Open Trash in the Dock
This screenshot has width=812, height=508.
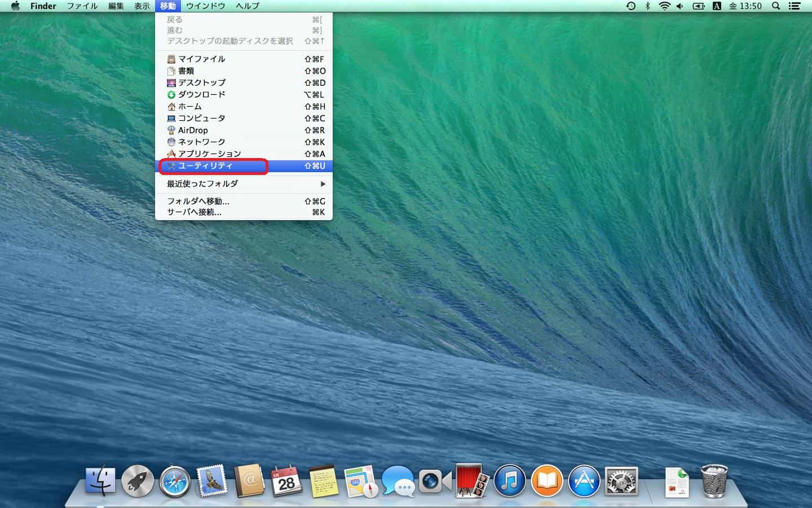(x=714, y=481)
